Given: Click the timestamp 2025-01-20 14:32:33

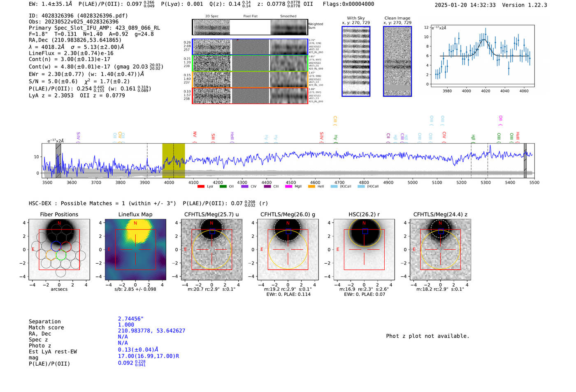Looking at the screenshot, I should click(x=465, y=5).
